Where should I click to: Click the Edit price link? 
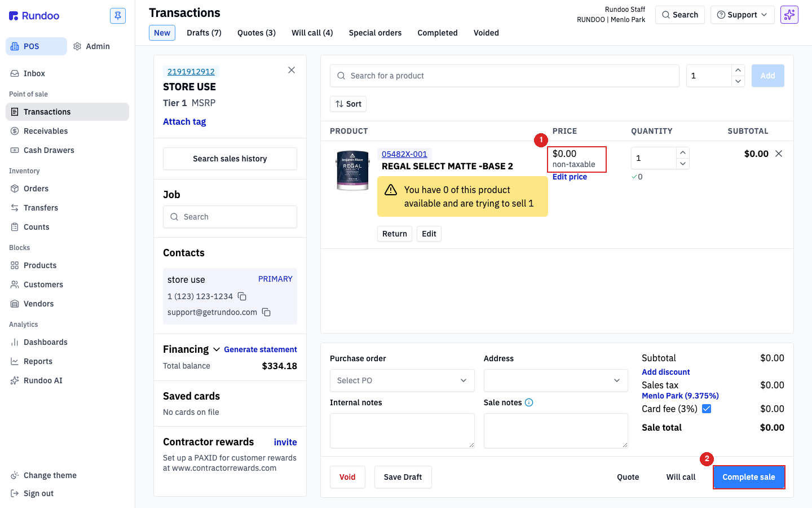click(x=570, y=177)
